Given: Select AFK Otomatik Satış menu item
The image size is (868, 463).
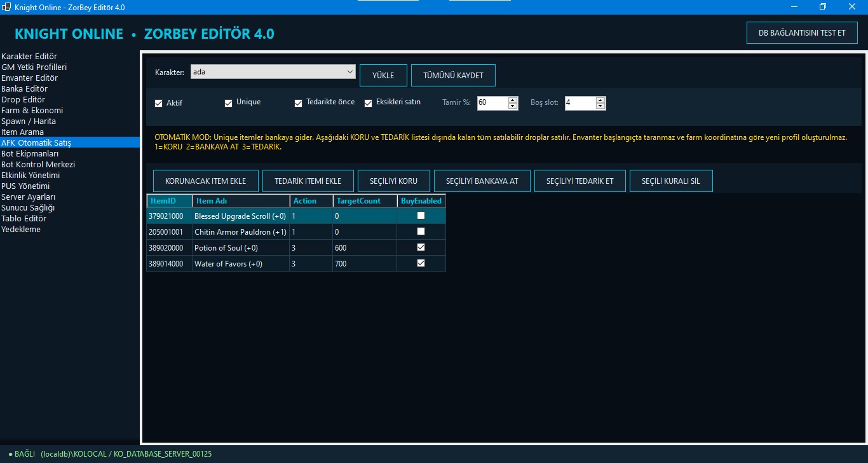Looking at the screenshot, I should [69, 143].
